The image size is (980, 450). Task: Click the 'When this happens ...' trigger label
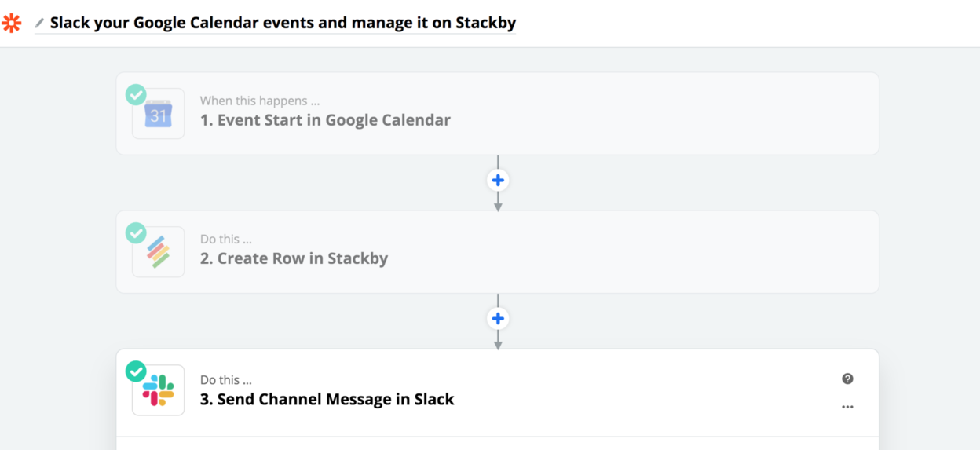pyautogui.click(x=259, y=101)
